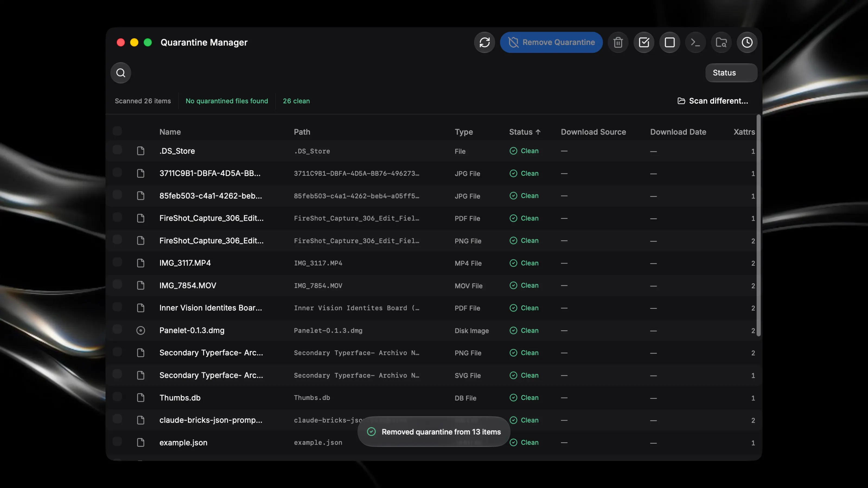Click the 'Disk Image' type cell
Screen dimensions: 868x488
click(x=471, y=331)
